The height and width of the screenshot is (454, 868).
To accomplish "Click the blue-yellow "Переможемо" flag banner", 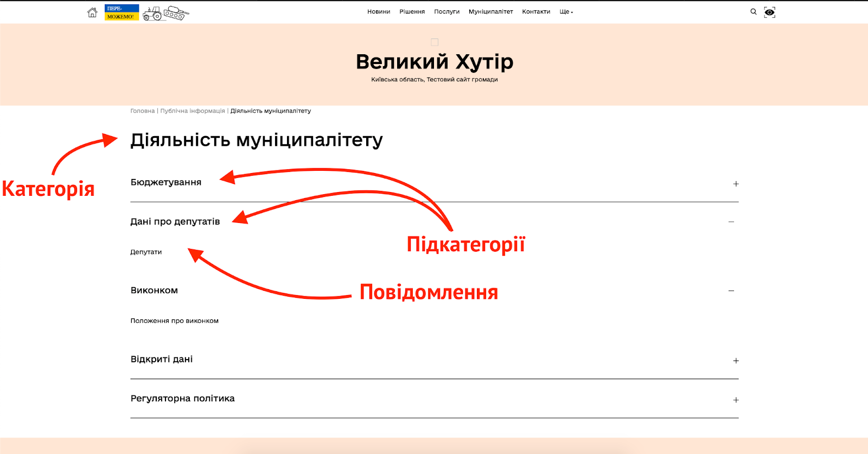I will pos(122,12).
